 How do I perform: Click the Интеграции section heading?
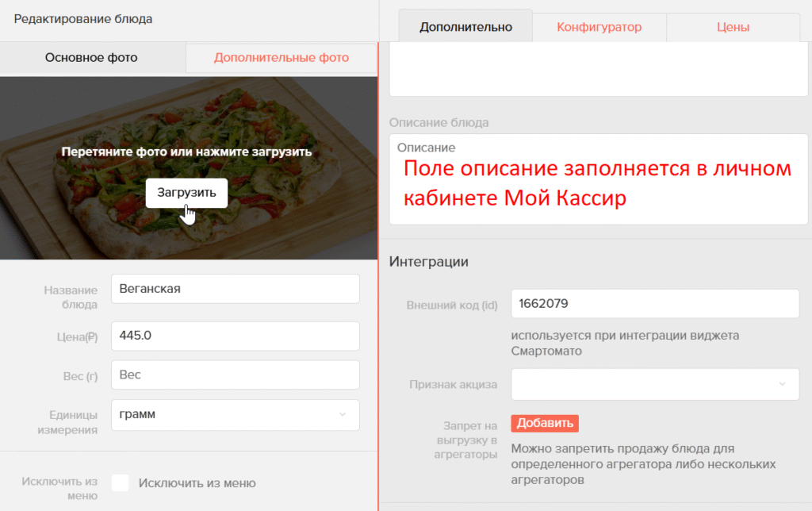429,262
